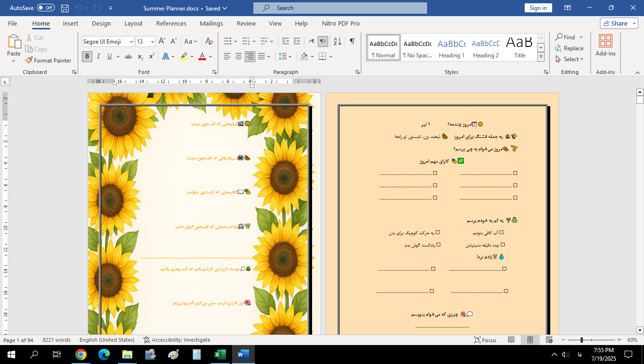Switch to the References tab
Screen dimensions: 644x364
(171, 23)
